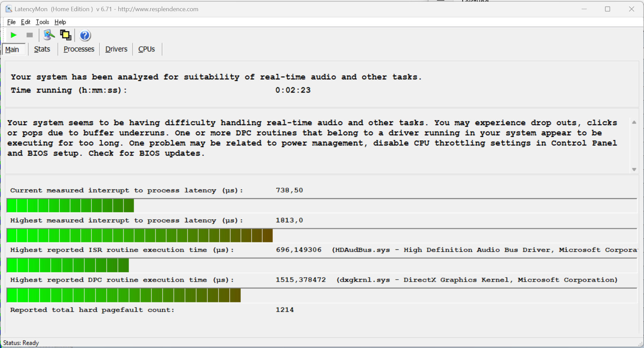The width and height of the screenshot is (644, 348).
Task: Switch to the Stats tab
Action: (42, 49)
